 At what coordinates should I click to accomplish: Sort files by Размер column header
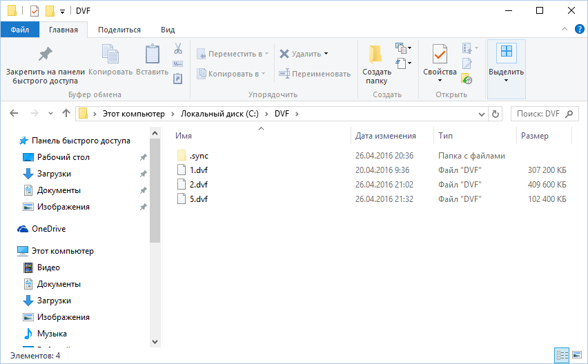click(535, 136)
